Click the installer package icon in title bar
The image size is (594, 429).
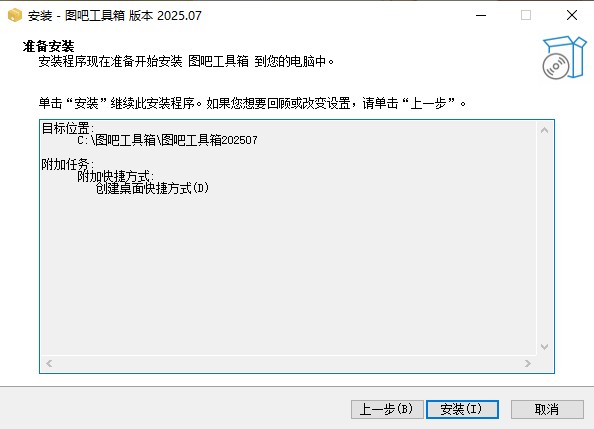pyautogui.click(x=14, y=15)
